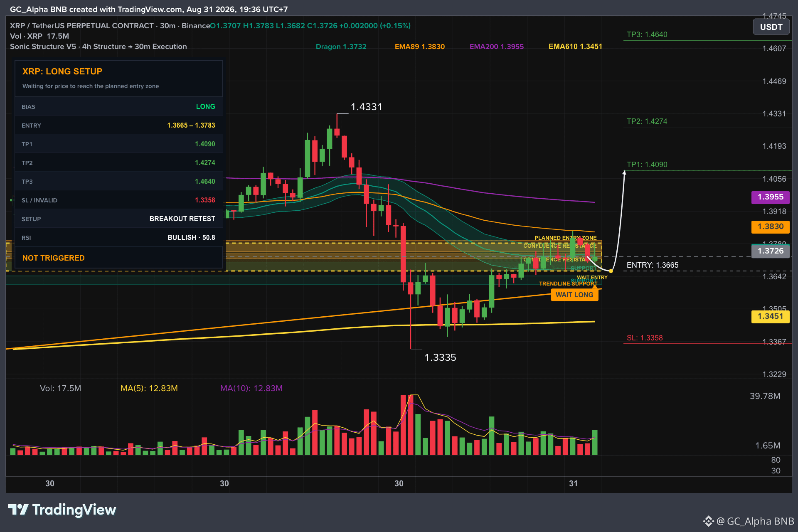Click the ENTRY row value 1.3665 – 1.3783
This screenshot has height=532, width=798.
pos(191,126)
